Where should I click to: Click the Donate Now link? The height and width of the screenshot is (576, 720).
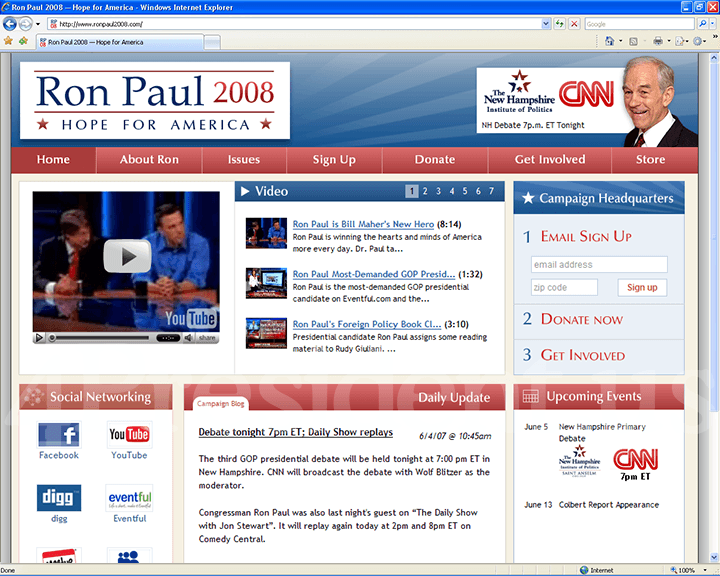tap(582, 319)
